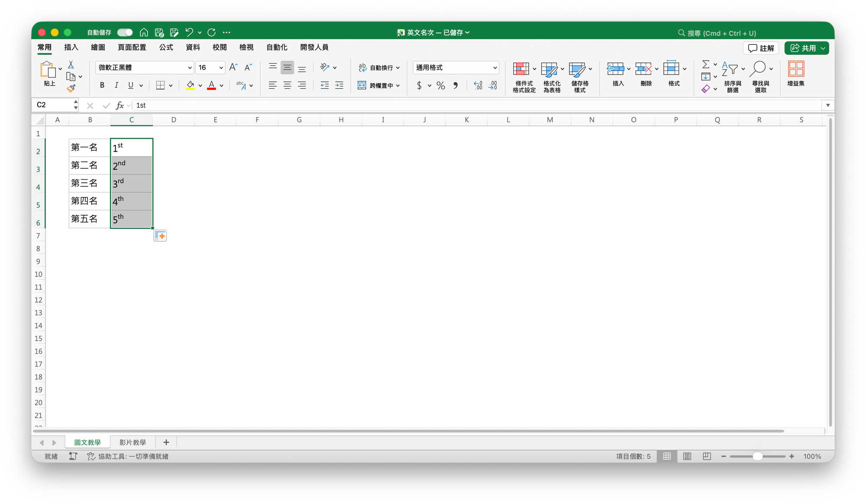Click the percent style icon
866x504 pixels.
point(441,85)
